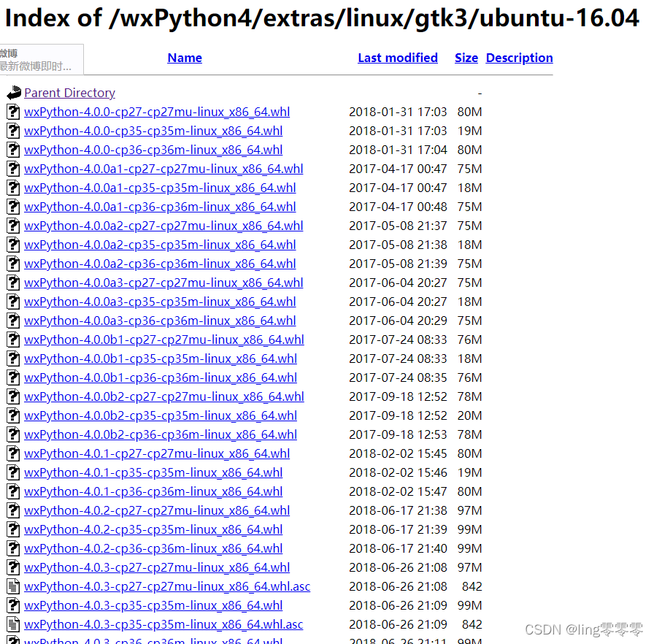Click file icon beside wxPython-4.0.0b2-cp27 whl
Viewport: 654px width, 644px height.
click(13, 396)
